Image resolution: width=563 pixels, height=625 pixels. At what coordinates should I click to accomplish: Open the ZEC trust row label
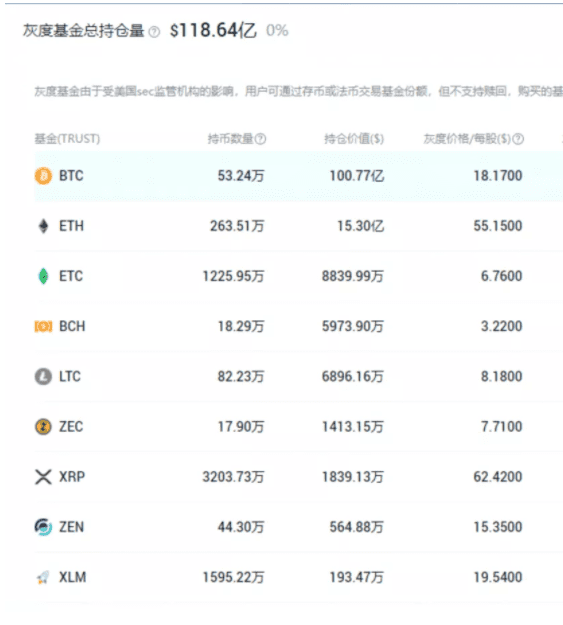[x=71, y=427]
